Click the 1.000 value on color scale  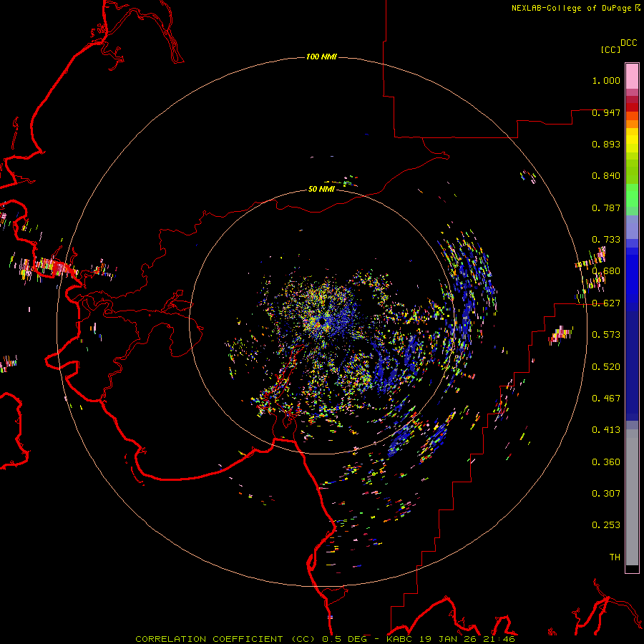click(x=606, y=80)
